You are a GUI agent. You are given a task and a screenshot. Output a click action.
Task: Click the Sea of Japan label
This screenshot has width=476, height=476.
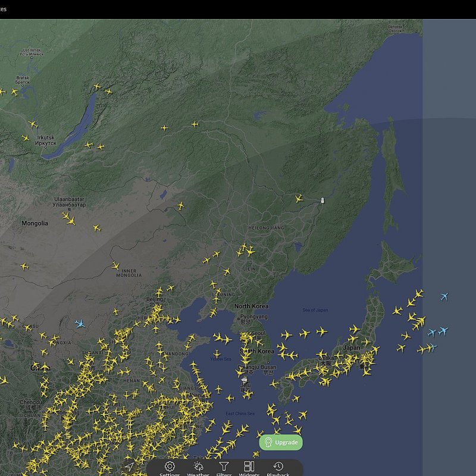click(x=315, y=310)
